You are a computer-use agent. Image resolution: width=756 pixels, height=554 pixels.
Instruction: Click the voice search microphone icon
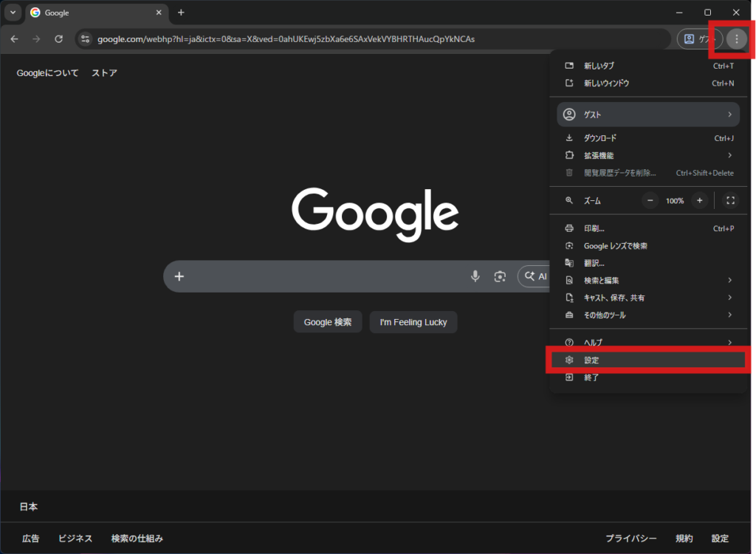point(475,276)
